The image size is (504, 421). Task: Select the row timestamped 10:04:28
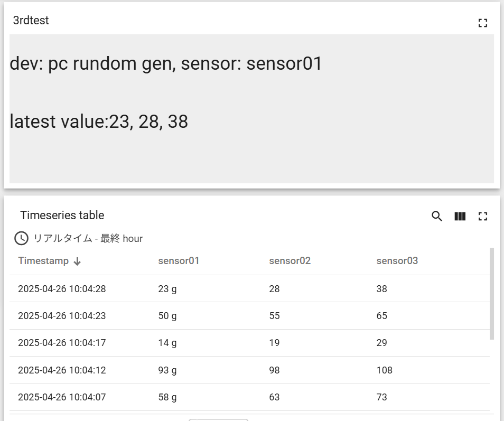click(249, 288)
